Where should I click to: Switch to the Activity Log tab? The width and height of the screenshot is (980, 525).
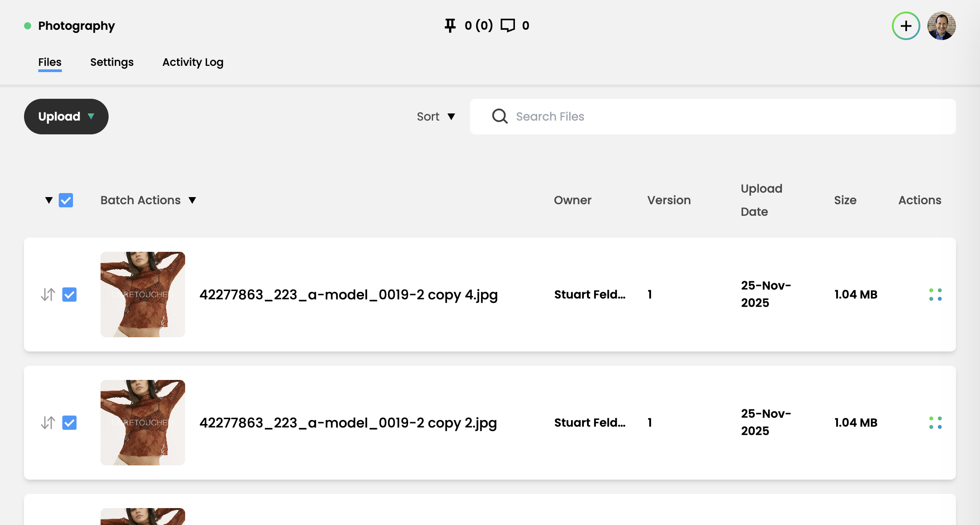point(193,62)
